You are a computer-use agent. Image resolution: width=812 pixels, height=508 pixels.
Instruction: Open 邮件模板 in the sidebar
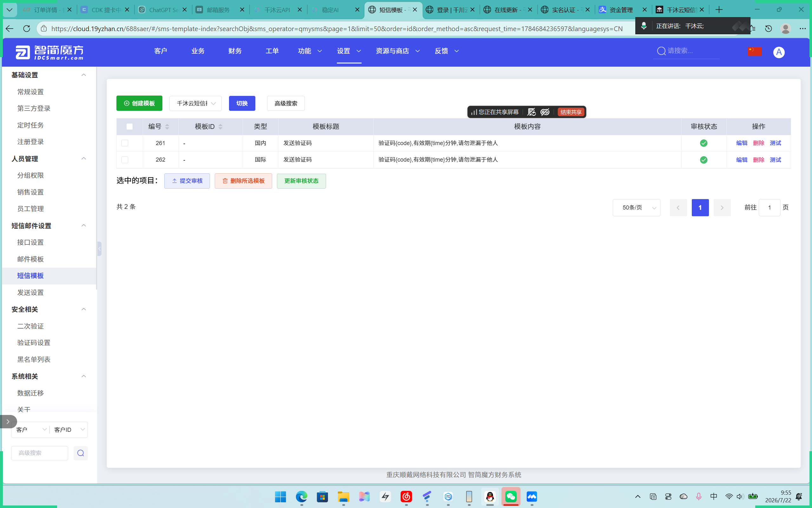pos(30,259)
